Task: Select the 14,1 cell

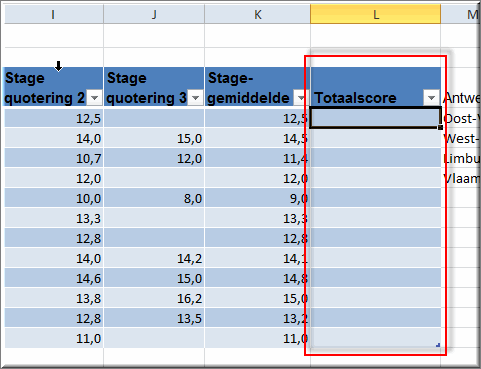Action: (257, 258)
